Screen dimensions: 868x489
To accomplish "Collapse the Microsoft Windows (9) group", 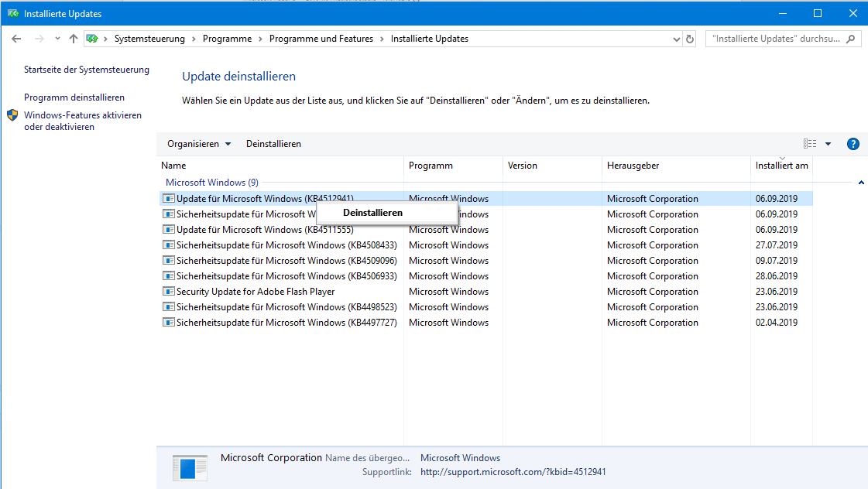I will (861, 183).
